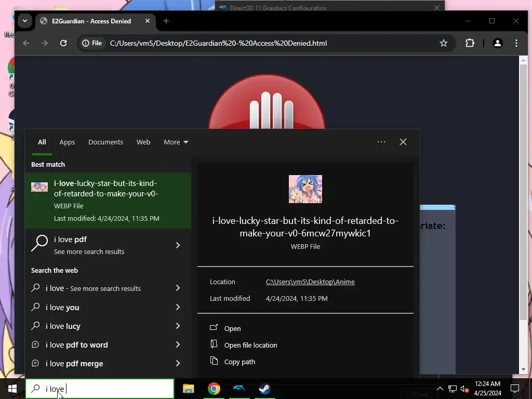The width and height of the screenshot is (532, 399).
Task: Expand 'i love pdf merge' arrow
Action: (178, 363)
